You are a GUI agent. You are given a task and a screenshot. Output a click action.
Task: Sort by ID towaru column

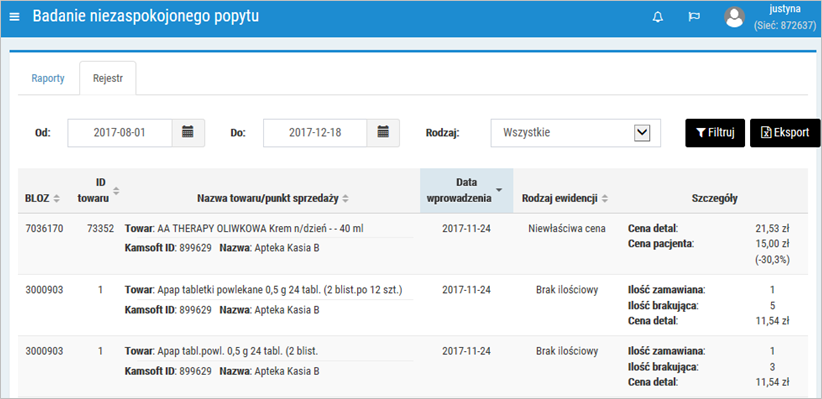click(x=116, y=191)
